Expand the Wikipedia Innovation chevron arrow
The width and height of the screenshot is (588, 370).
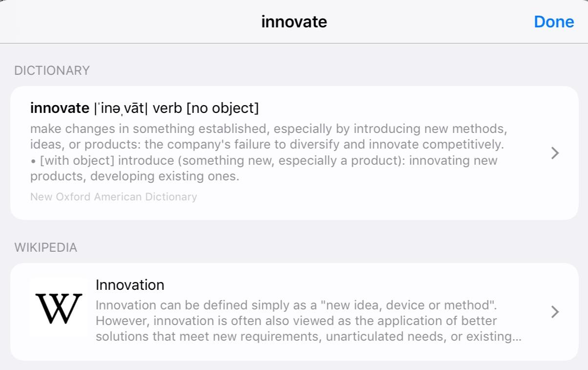(x=555, y=312)
